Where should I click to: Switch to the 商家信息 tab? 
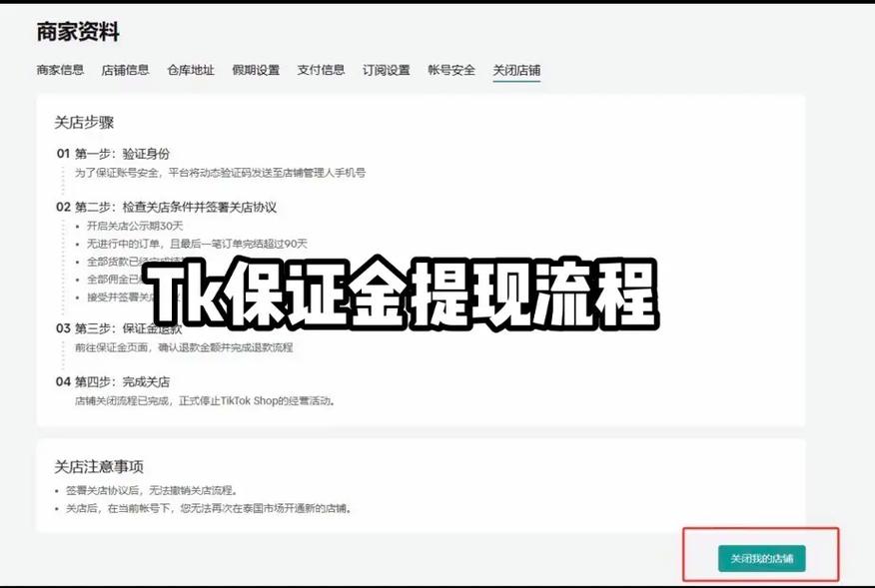tap(59, 70)
